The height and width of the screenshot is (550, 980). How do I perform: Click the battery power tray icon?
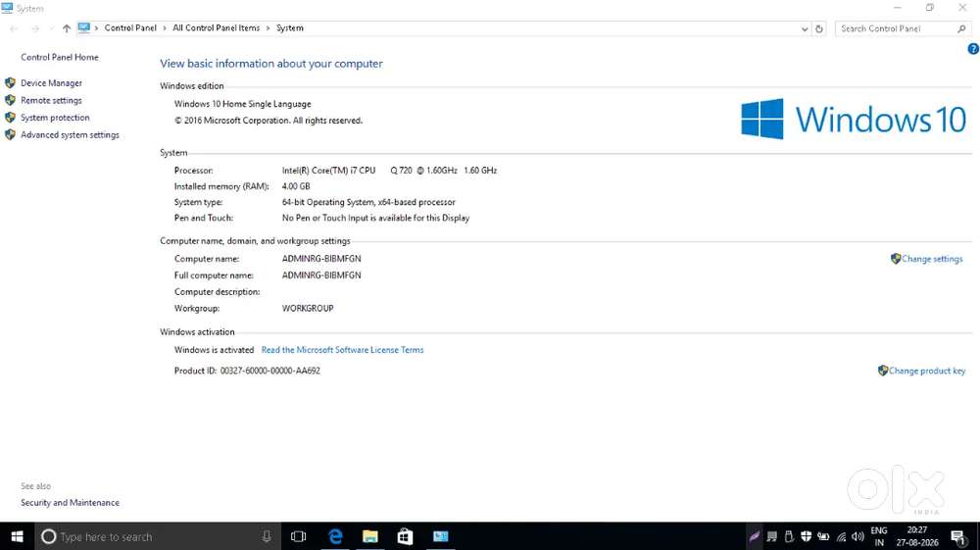(824, 537)
